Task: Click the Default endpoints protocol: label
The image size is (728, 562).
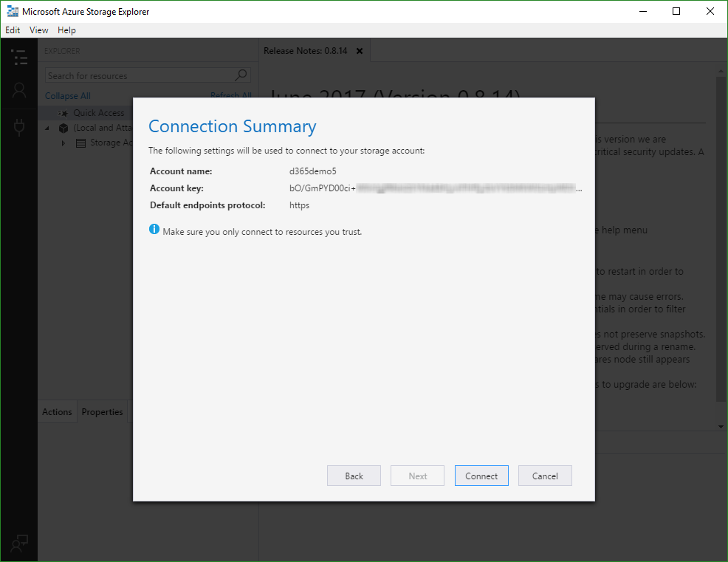Action: tap(207, 205)
